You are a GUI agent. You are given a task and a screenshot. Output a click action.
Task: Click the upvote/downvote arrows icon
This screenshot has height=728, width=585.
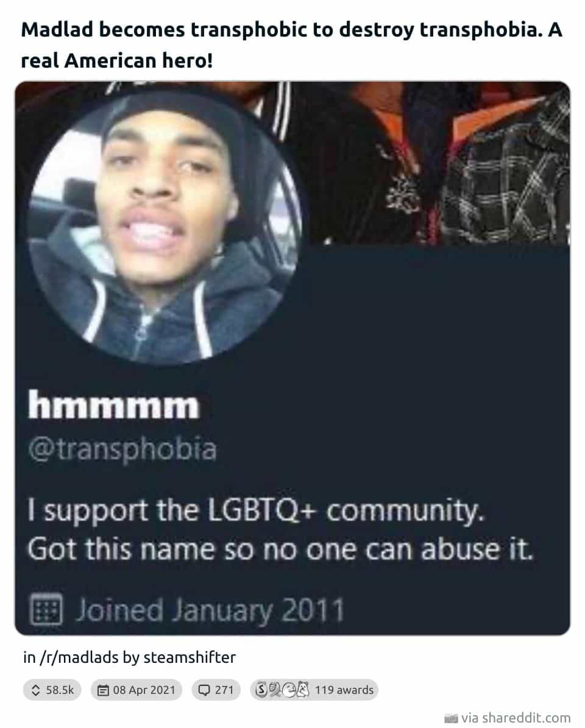[x=35, y=690]
